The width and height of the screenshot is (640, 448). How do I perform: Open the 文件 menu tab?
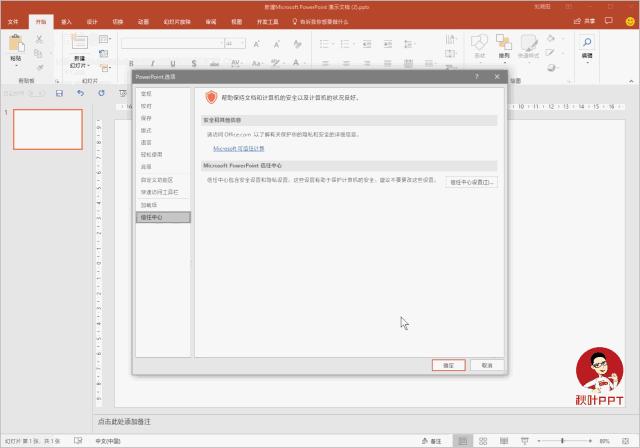13,20
